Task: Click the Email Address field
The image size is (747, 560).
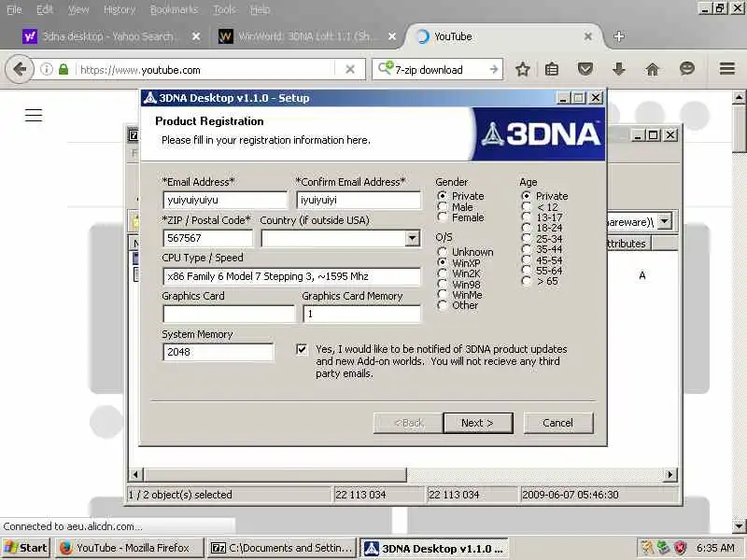Action: (x=225, y=200)
